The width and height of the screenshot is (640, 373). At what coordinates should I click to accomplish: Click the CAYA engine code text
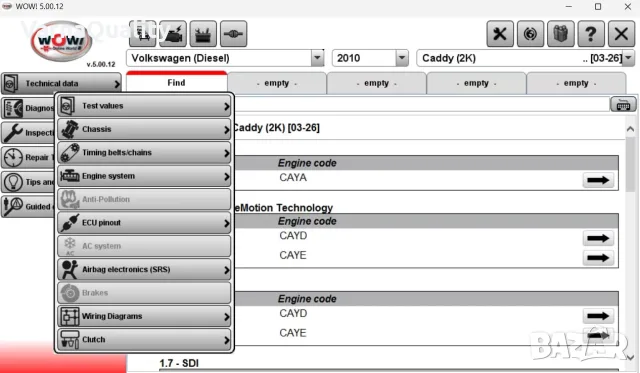click(293, 178)
